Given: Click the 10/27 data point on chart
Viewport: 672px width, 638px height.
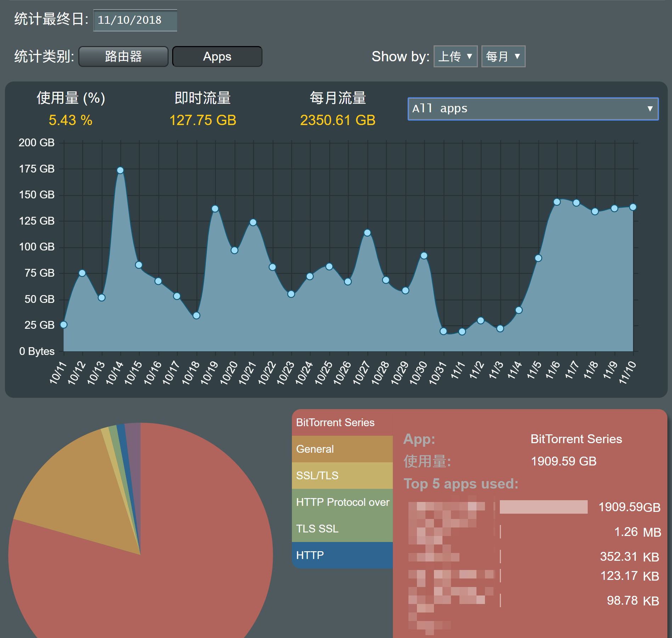Looking at the screenshot, I should (x=367, y=233).
